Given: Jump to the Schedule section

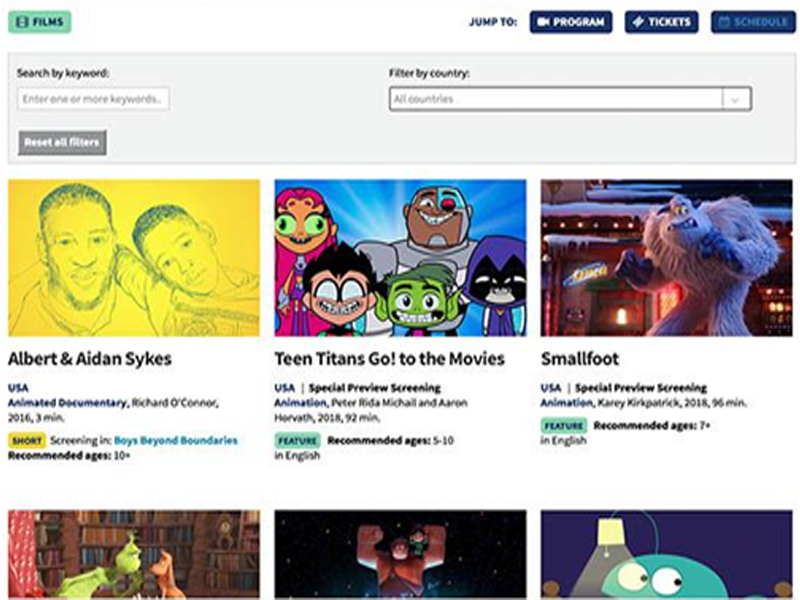Looking at the screenshot, I should coord(753,22).
